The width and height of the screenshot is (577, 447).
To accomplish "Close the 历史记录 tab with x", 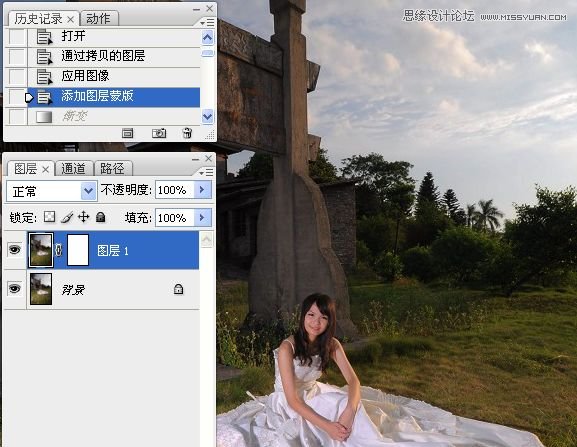I will [70, 19].
